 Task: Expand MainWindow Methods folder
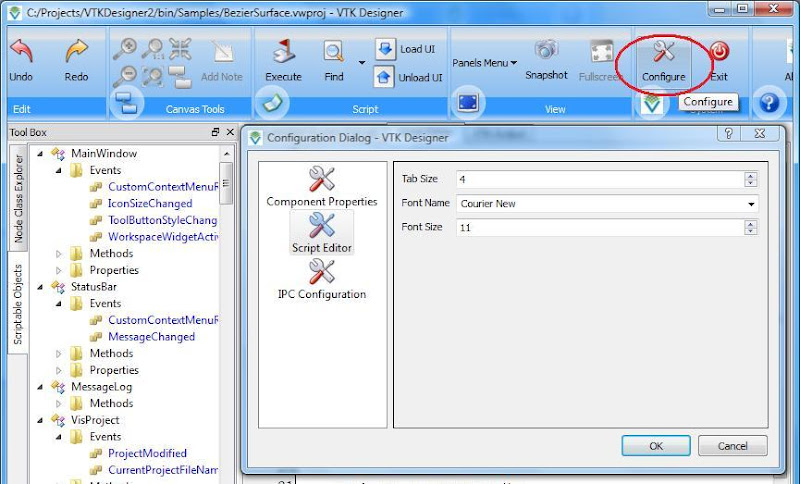pos(59,253)
